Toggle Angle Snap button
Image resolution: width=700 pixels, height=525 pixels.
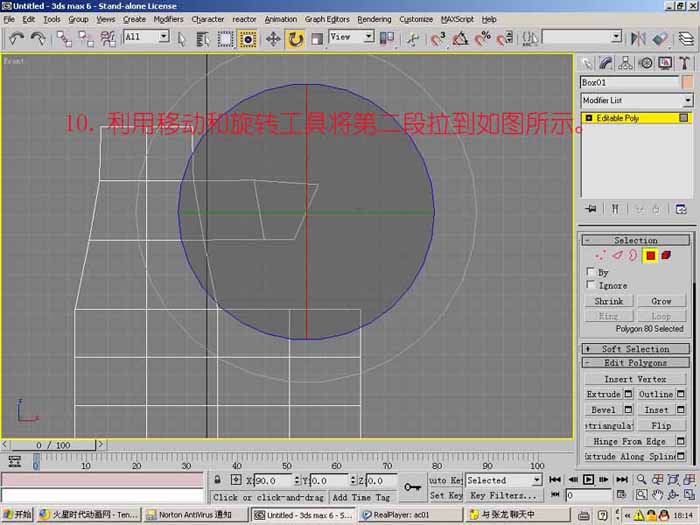(x=460, y=39)
